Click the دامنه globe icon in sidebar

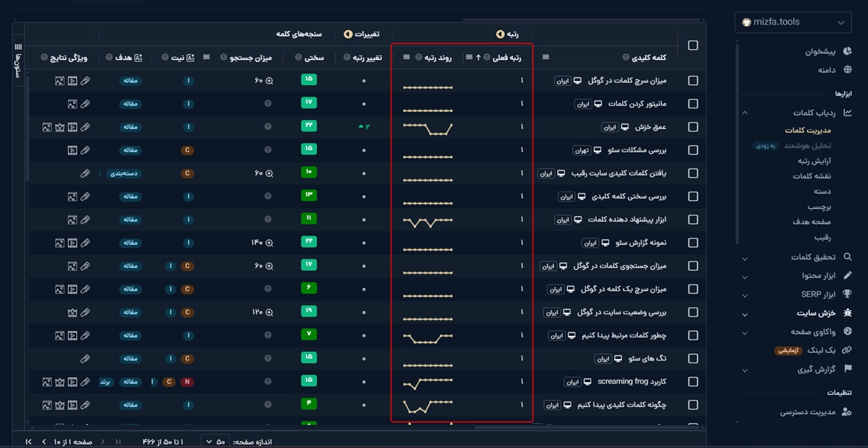(x=847, y=70)
